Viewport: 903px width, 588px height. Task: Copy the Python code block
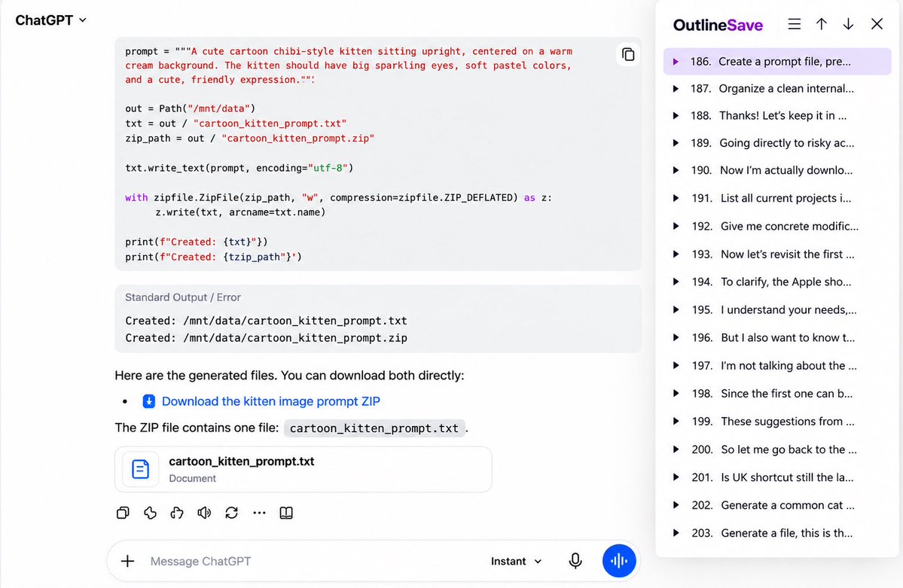[x=627, y=55]
